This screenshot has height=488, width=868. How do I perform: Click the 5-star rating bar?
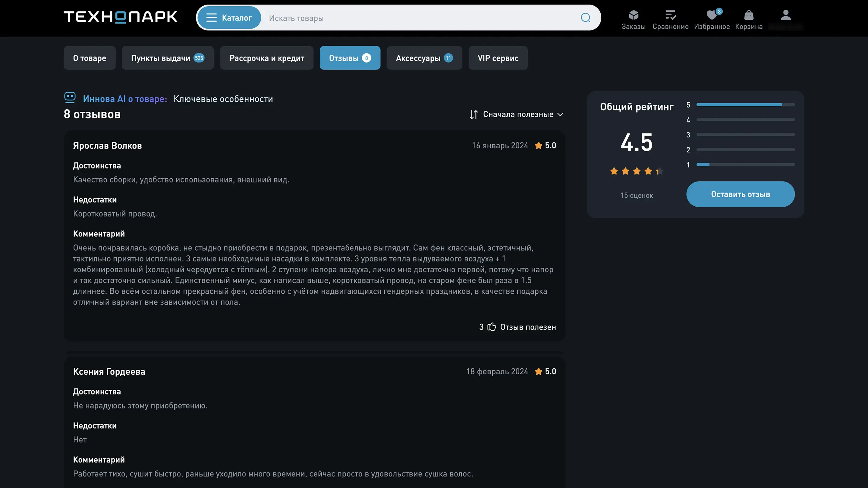tap(745, 105)
